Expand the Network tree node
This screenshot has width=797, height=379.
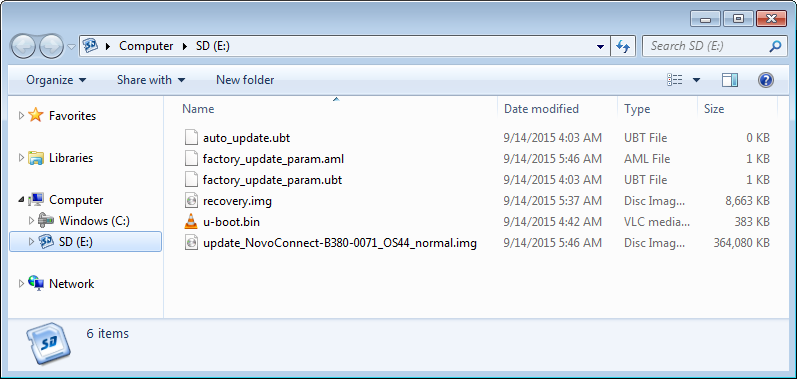21,284
